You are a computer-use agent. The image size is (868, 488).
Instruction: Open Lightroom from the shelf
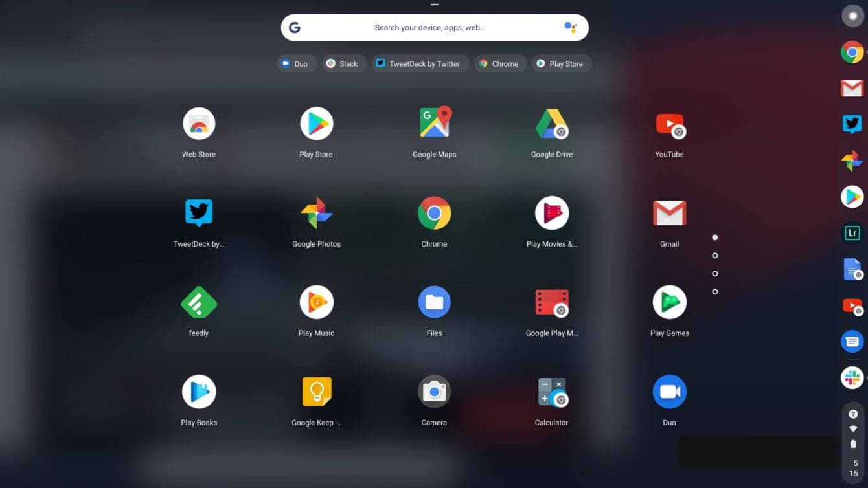click(852, 233)
